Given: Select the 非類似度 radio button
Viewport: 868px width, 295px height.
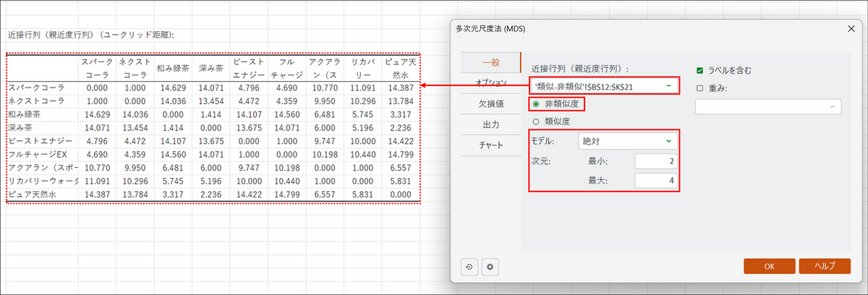Looking at the screenshot, I should [x=536, y=104].
